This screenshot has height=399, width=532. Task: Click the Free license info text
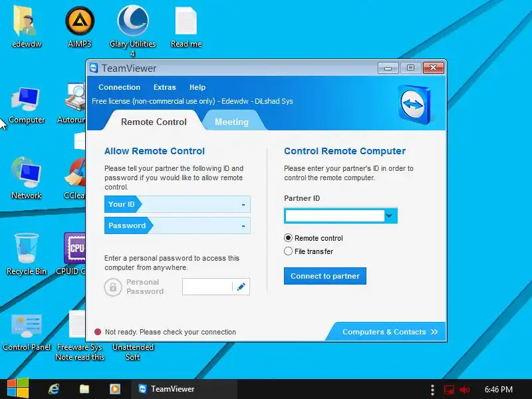(x=192, y=101)
